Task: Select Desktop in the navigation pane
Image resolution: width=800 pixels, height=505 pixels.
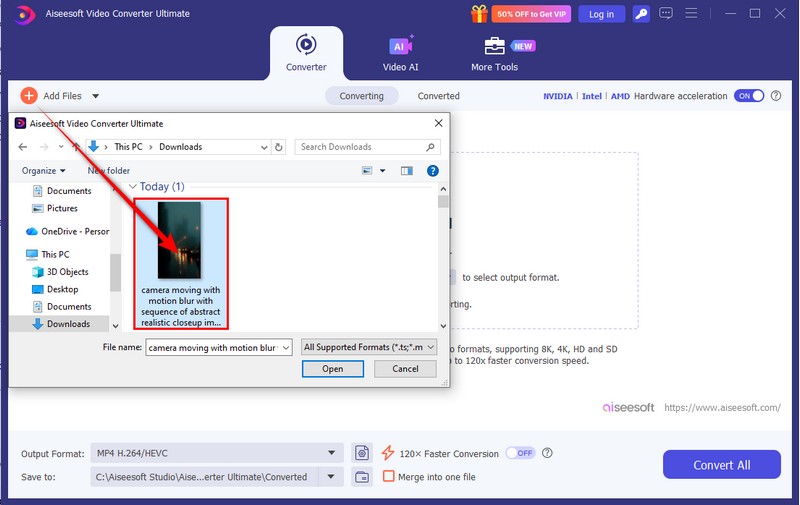Action: pyautogui.click(x=62, y=289)
